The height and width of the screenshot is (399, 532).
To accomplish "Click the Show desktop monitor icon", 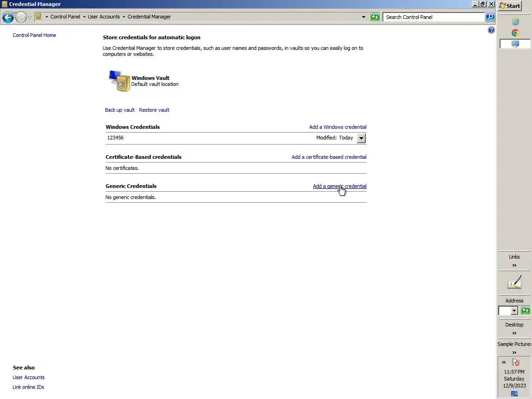I will click(514, 394).
